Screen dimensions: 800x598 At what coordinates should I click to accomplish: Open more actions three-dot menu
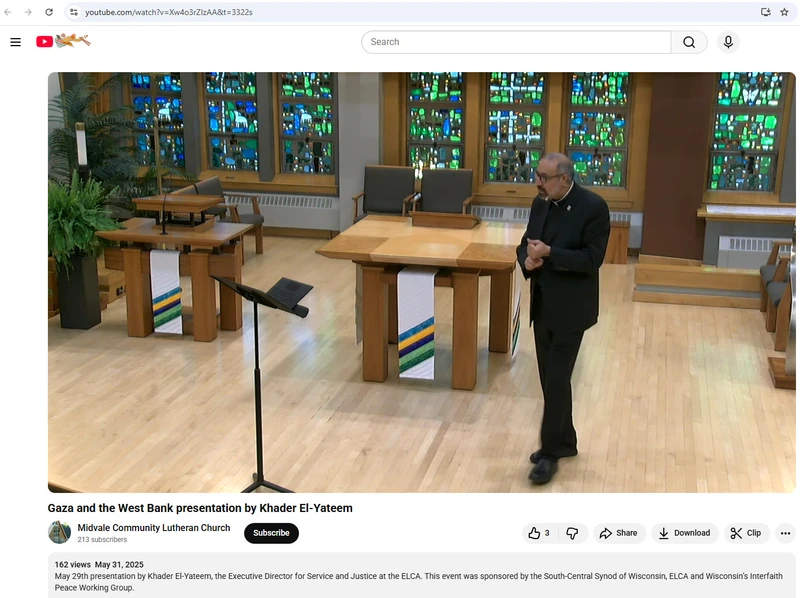[x=785, y=533]
